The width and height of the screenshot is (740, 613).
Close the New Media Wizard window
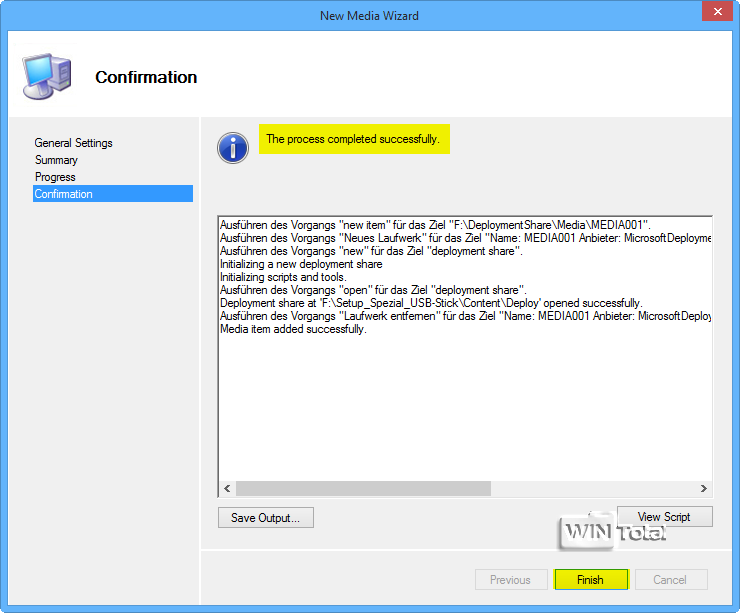(717, 11)
